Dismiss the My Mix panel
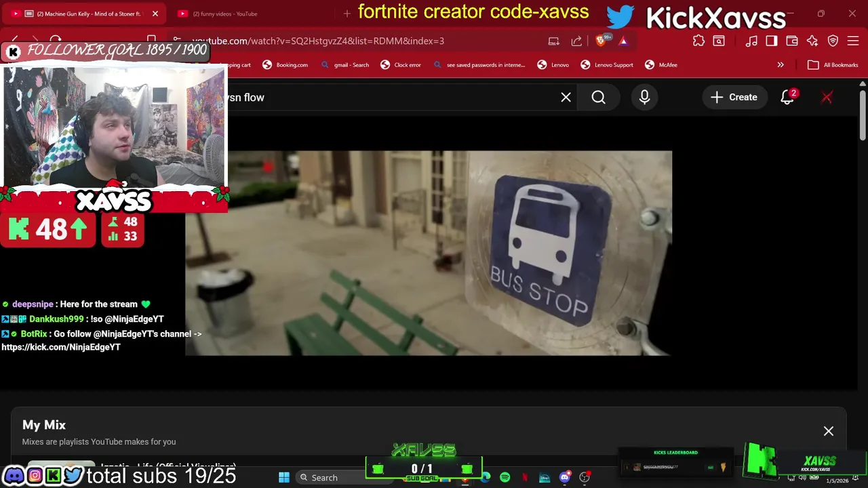The height and width of the screenshot is (488, 868). coord(829,431)
